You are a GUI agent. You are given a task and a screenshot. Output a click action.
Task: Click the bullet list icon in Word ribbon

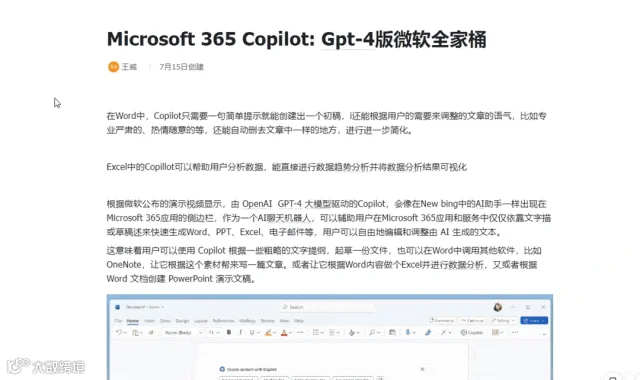tap(316, 333)
